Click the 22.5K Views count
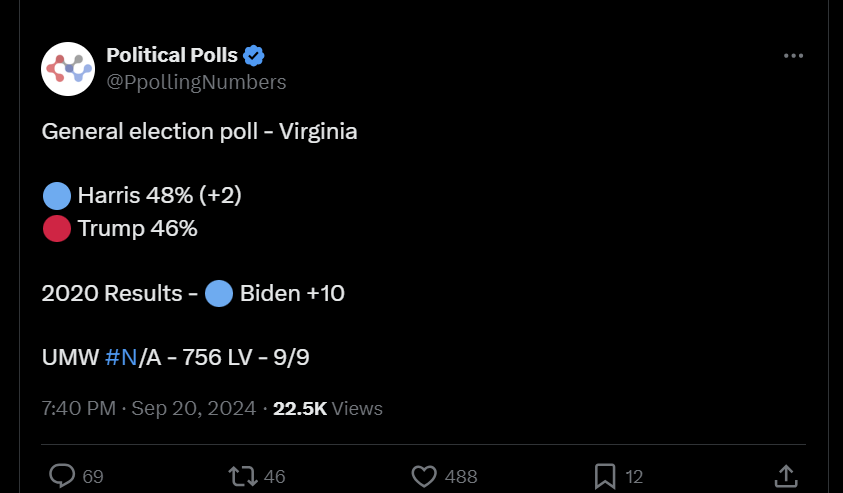This screenshot has width=843, height=493. (327, 408)
